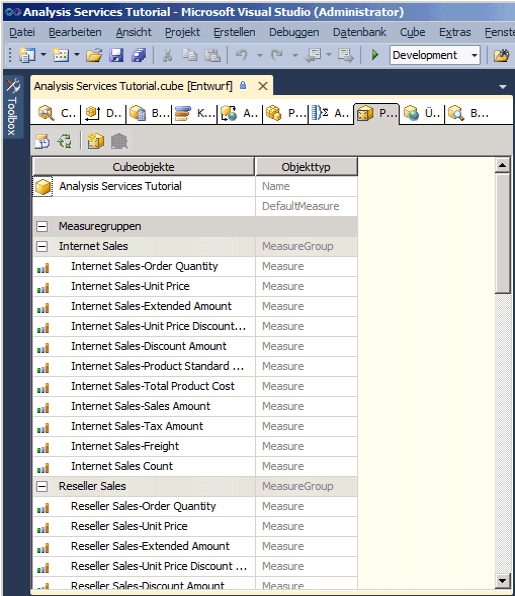The width and height of the screenshot is (515, 596).
Task: Open the Add New Item dropdown arrow
Action: 77,55
